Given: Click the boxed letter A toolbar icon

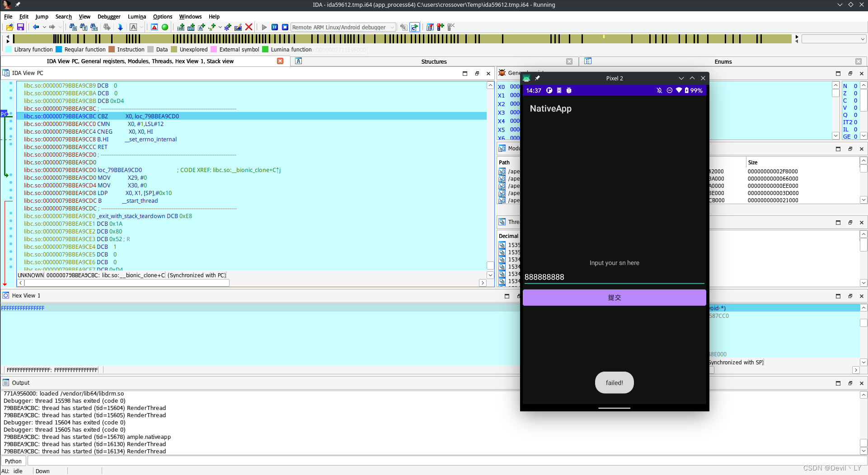Looking at the screenshot, I should click(133, 27).
